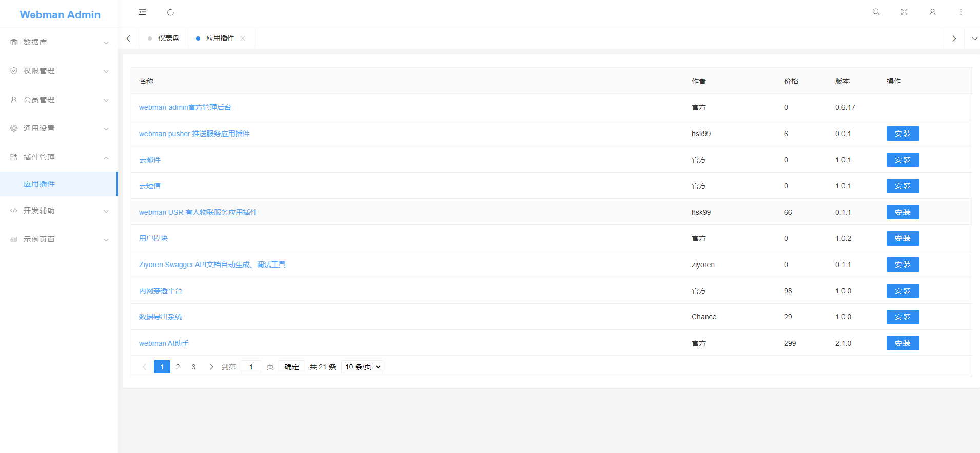Install webman pusher plugin
This screenshot has width=980, height=453.
(903, 134)
